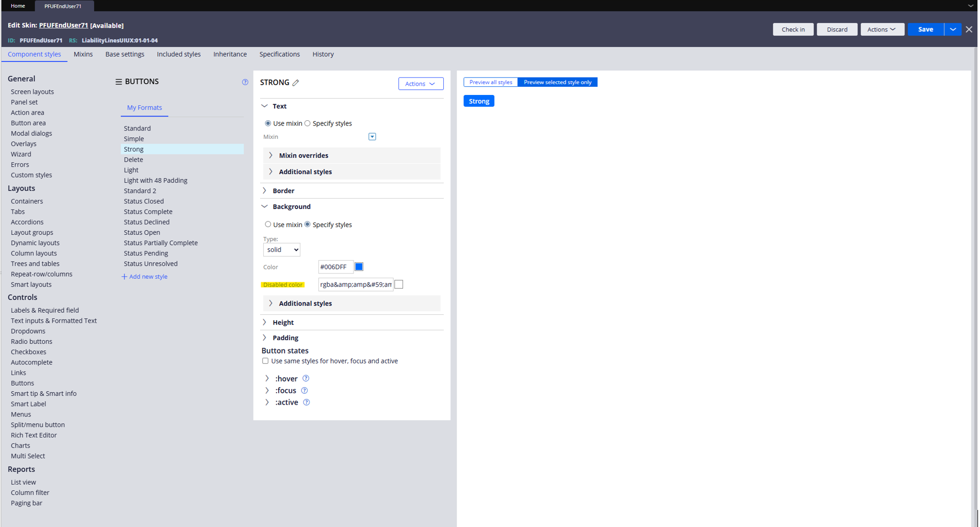Switch to the Mixins tab
The image size is (980, 527).
click(83, 54)
